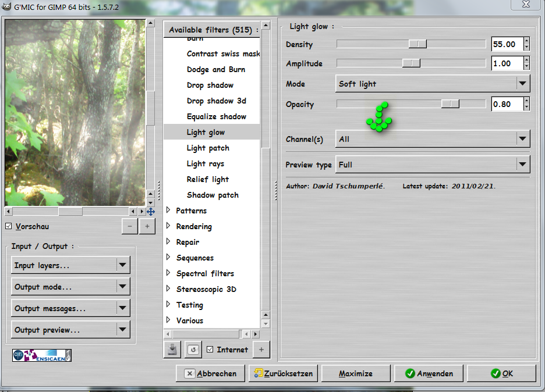The width and height of the screenshot is (545, 392).
Task: Expand the Repair filter category
Action: 169,241
